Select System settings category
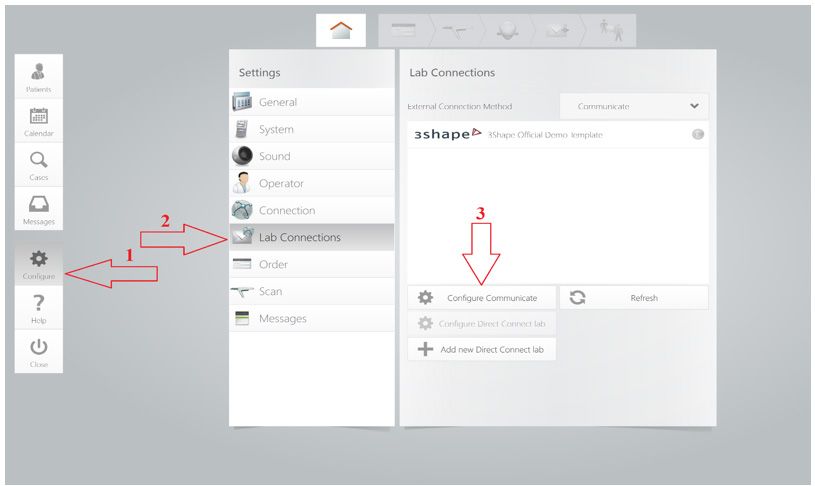815x486 pixels. point(311,129)
